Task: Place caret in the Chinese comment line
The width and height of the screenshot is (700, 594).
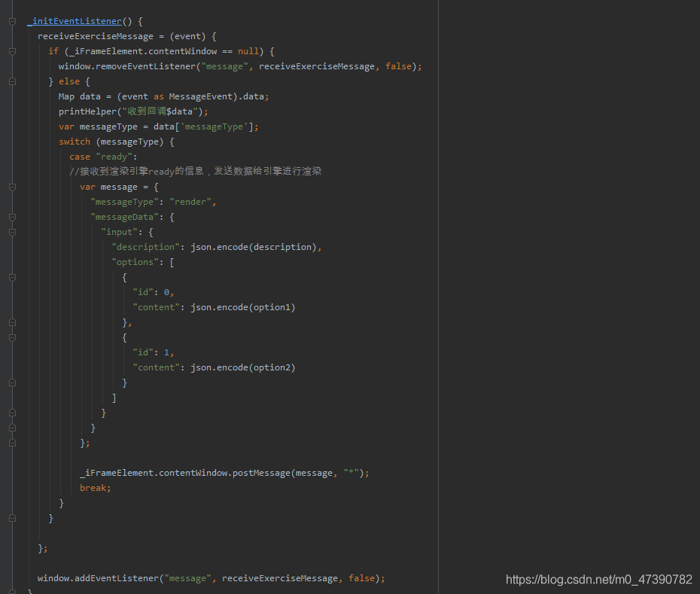Action: point(196,172)
